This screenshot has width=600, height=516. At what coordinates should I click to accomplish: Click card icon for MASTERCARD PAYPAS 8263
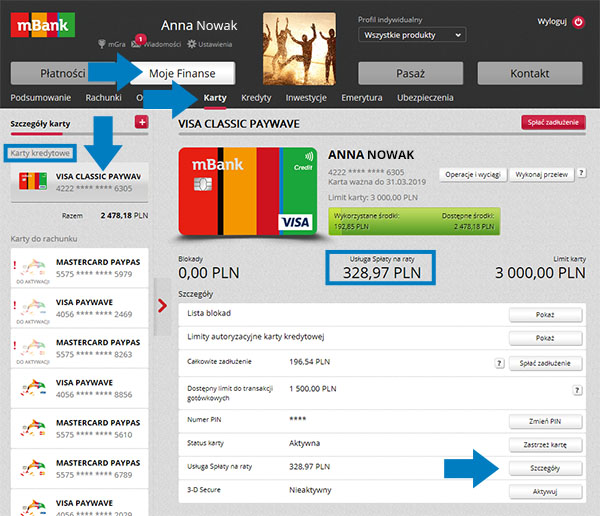click(x=33, y=348)
